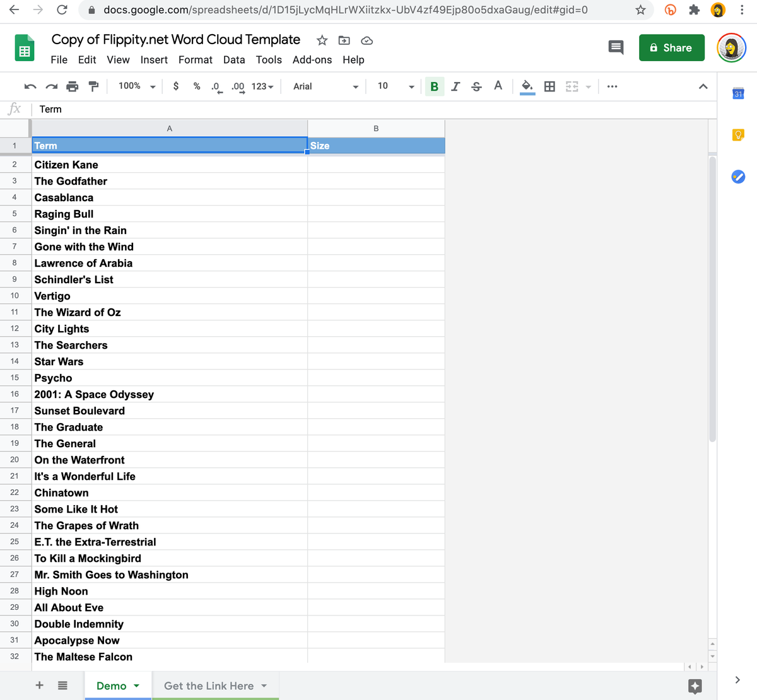Select the Size header cell
This screenshot has height=700, width=757.
tap(376, 146)
